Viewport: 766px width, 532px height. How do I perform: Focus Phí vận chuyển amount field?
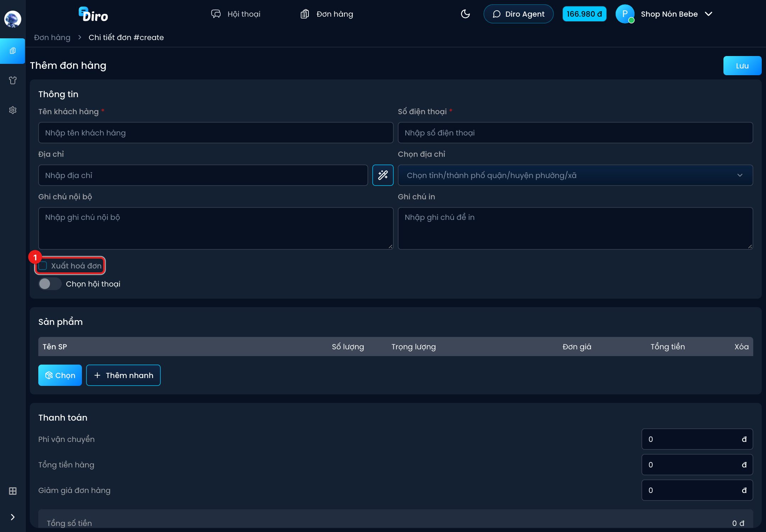pos(697,439)
